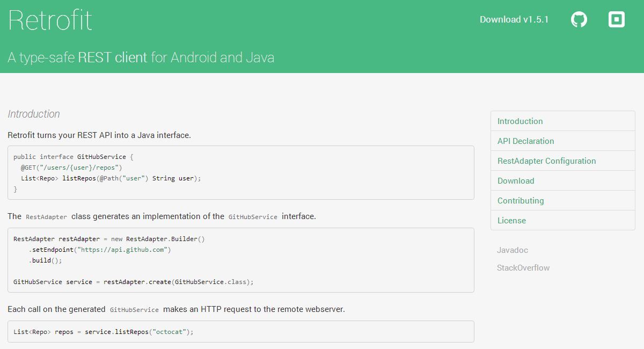The height and width of the screenshot is (349, 644).
Task: Click code line '@GET("/users/{user}/repos")'
Action: 72,168
